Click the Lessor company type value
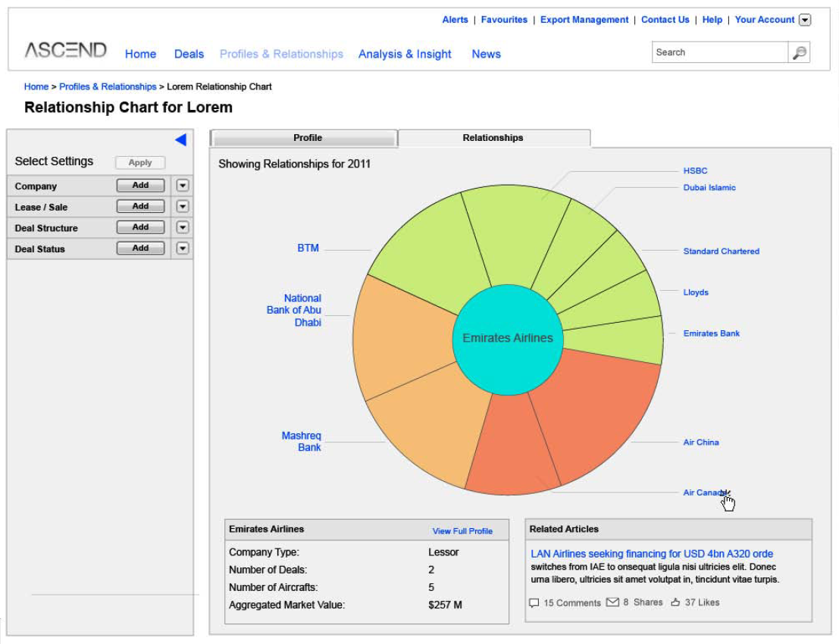 tap(443, 552)
